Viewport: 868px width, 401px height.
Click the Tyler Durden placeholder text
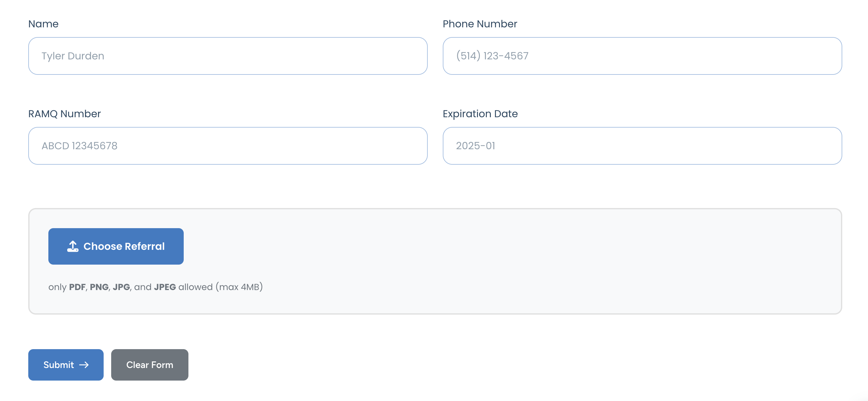(73, 56)
